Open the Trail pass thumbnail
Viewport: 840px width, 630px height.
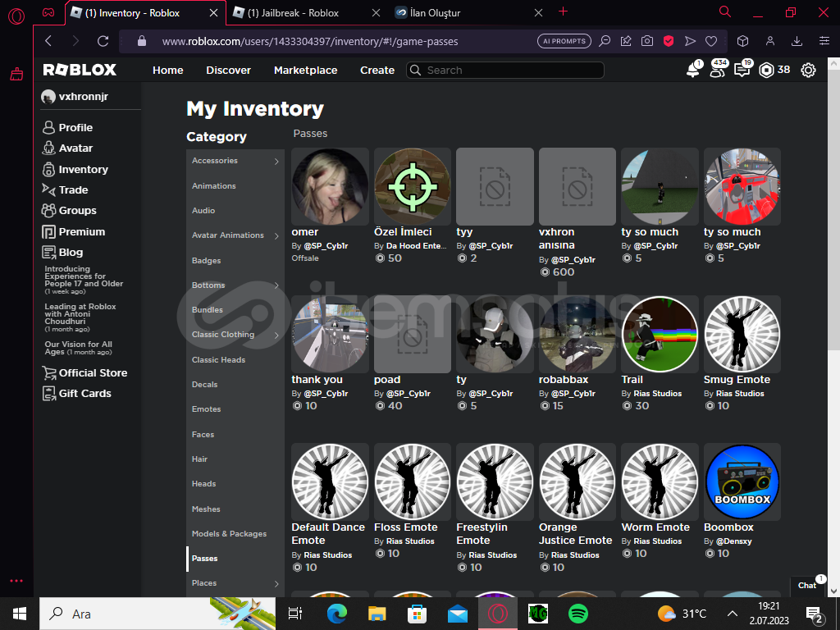tap(660, 335)
